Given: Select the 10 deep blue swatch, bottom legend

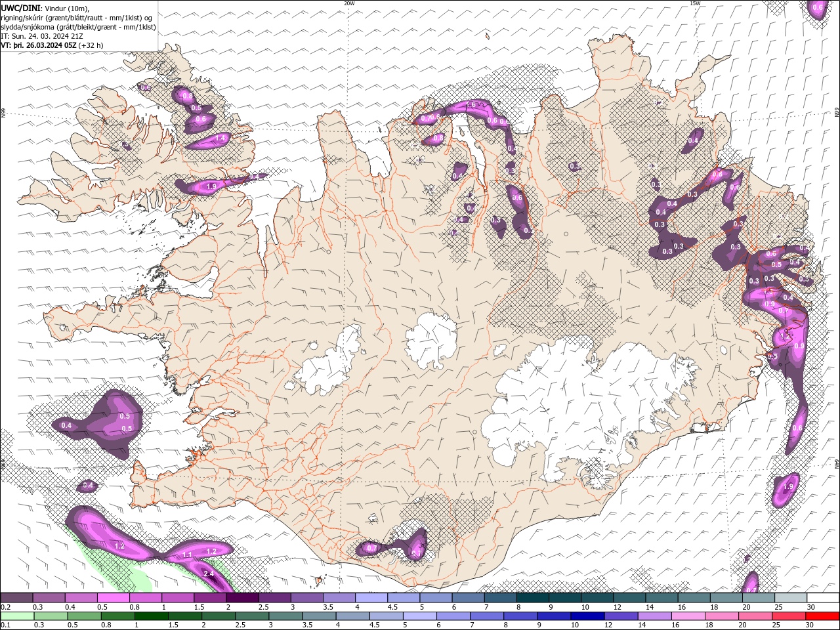Looking at the screenshot, I should (x=587, y=616).
